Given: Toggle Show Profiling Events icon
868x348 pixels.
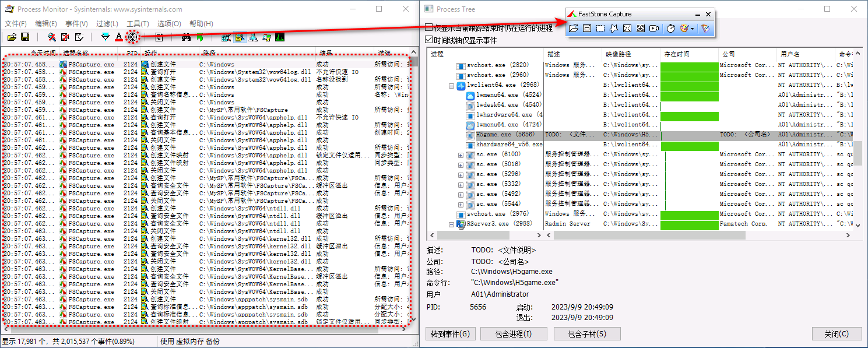Looking at the screenshot, I should (280, 37).
